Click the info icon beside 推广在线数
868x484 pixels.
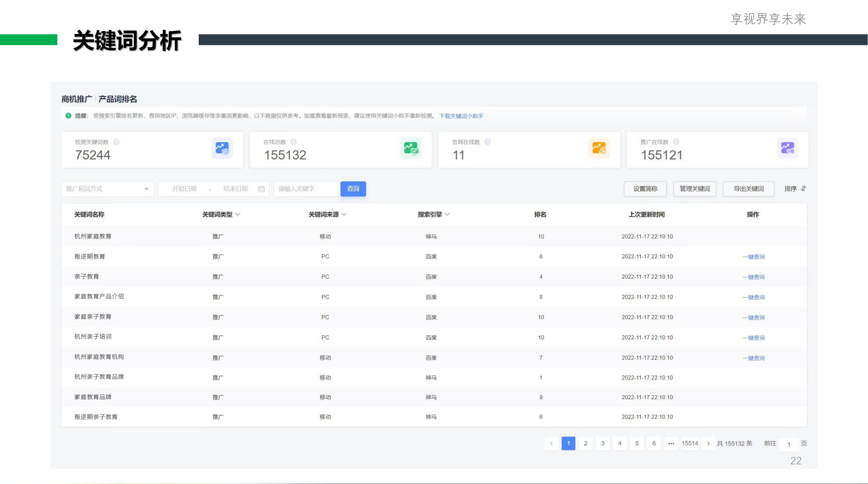(x=676, y=142)
